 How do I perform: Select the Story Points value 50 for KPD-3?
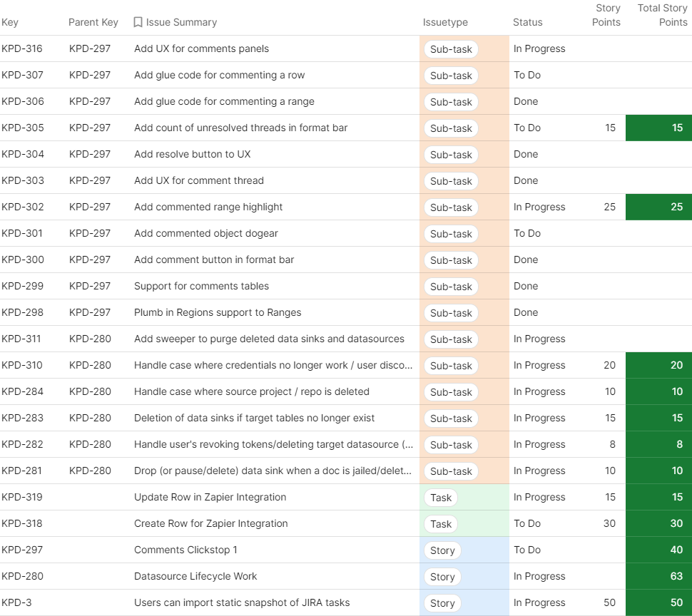pos(609,602)
